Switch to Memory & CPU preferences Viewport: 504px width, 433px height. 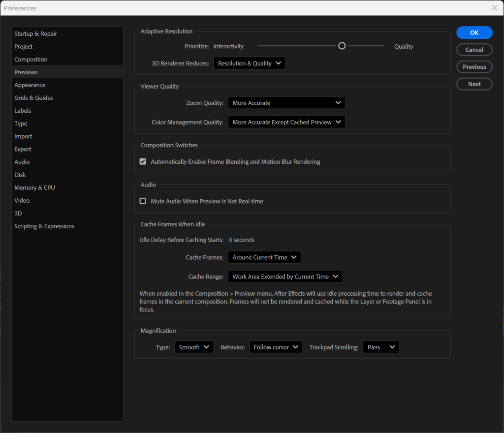(x=34, y=187)
